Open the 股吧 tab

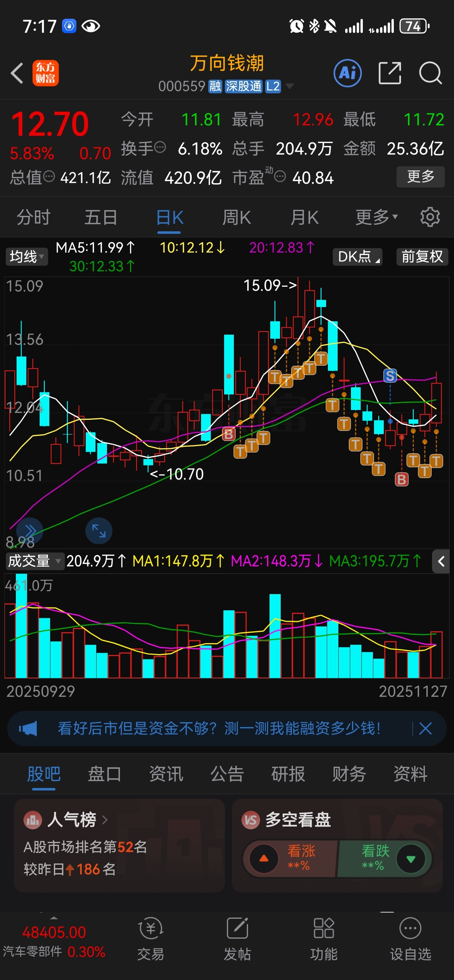pos(44,774)
